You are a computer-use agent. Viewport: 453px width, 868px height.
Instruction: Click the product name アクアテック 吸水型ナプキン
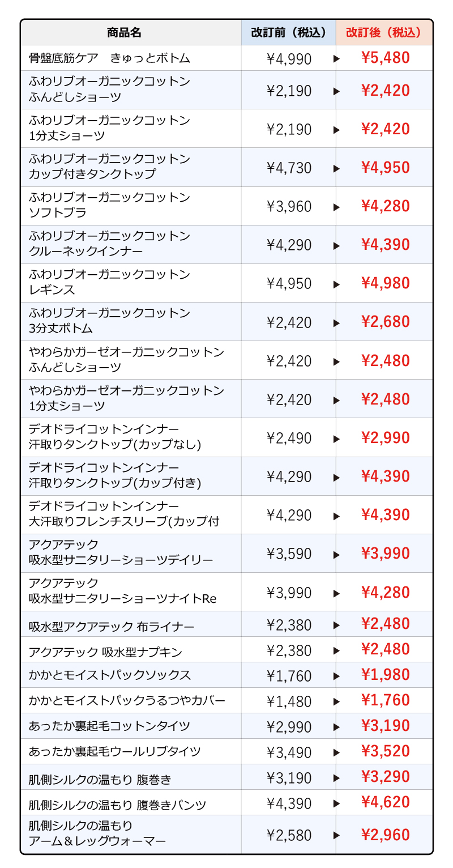(x=105, y=651)
